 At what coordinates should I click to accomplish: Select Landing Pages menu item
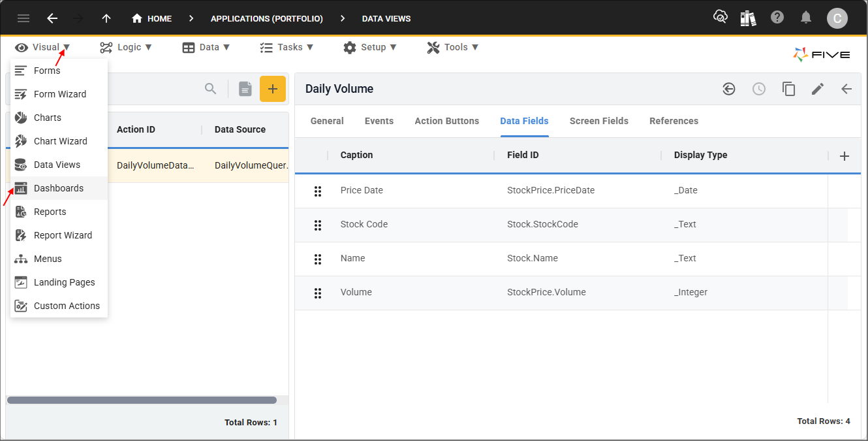(x=59, y=282)
